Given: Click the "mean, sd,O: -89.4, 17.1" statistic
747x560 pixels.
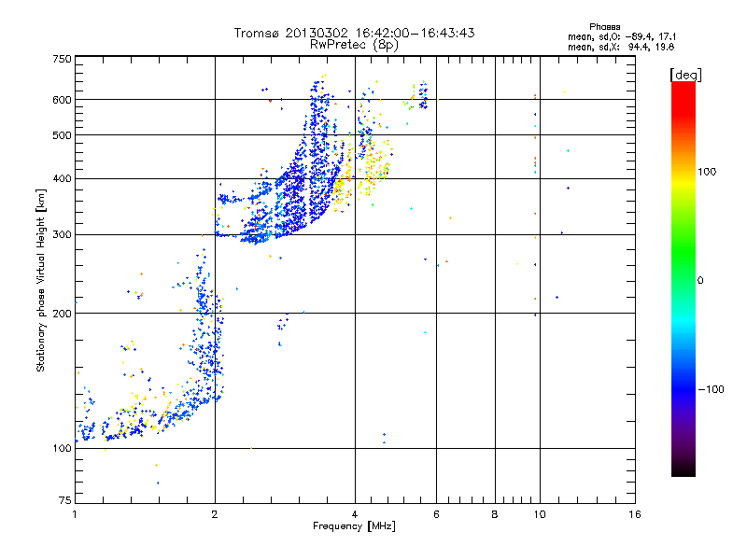Looking at the screenshot, I should point(621,36).
